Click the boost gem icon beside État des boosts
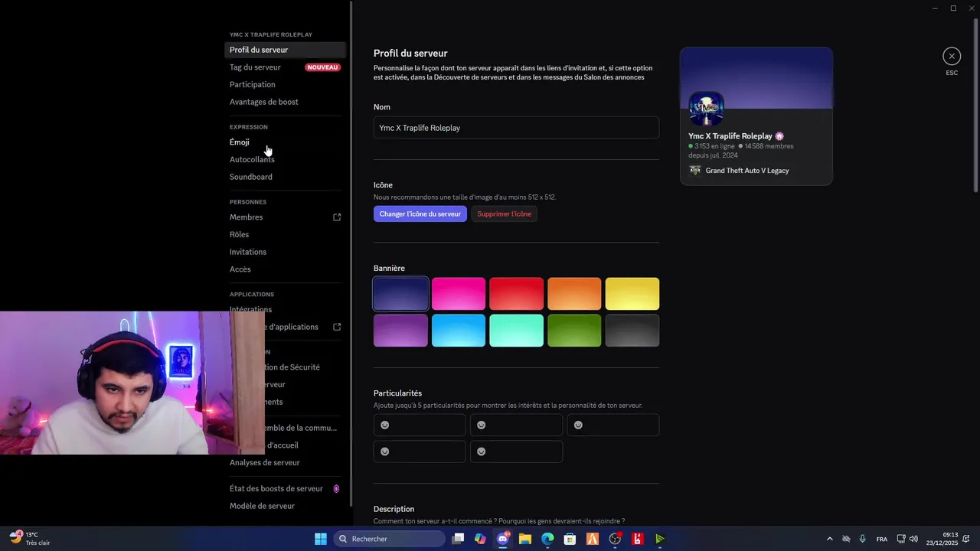This screenshot has height=551, width=980. point(336,489)
